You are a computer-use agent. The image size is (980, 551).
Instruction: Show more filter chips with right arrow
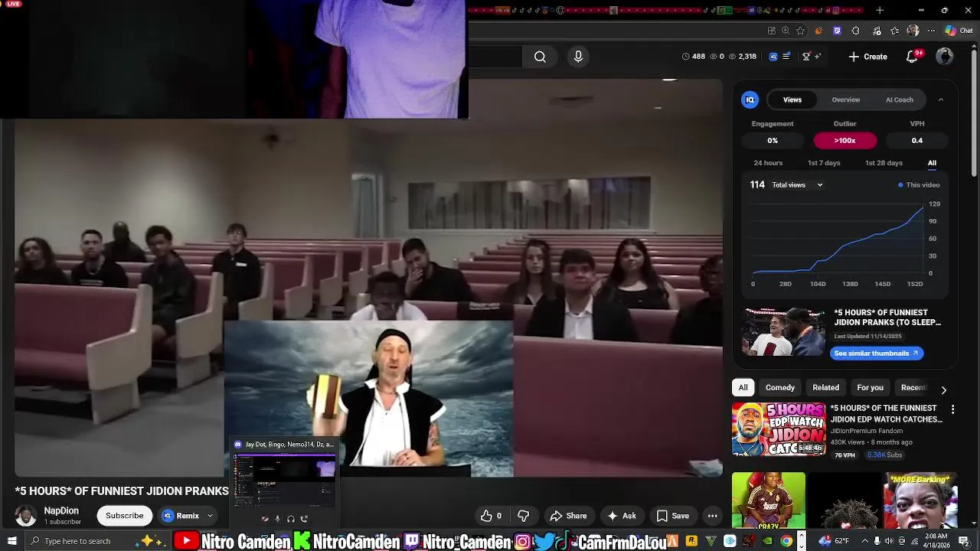[x=943, y=390]
